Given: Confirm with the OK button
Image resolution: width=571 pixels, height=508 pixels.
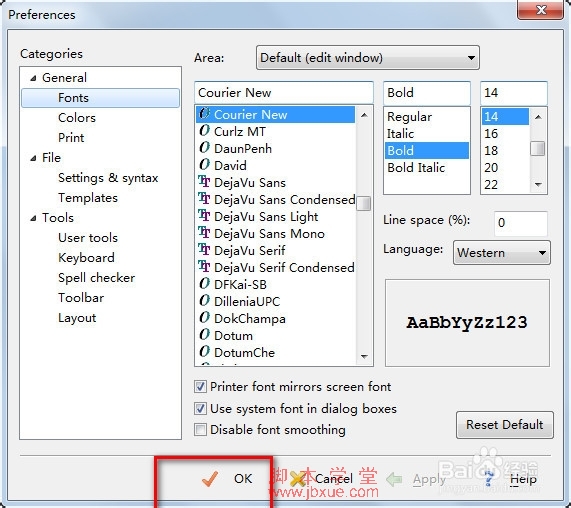Looking at the screenshot, I should (x=227, y=479).
